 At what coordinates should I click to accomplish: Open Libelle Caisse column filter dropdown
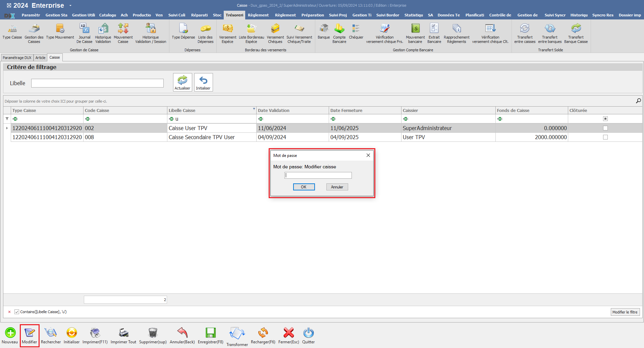coord(254,109)
